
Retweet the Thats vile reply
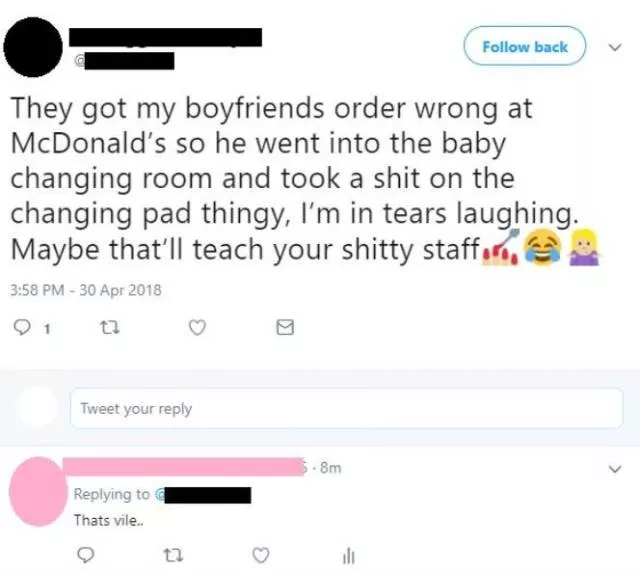click(x=173, y=555)
